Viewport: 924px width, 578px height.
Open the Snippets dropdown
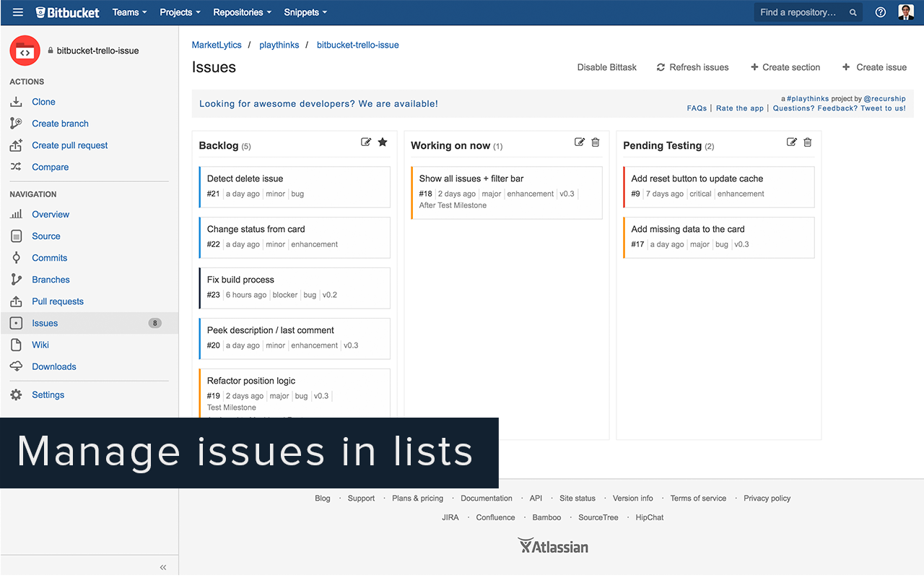click(x=305, y=12)
